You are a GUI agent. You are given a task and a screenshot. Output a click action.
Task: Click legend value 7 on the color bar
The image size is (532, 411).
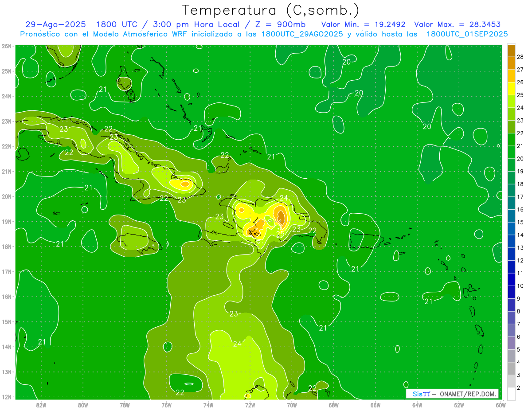[x=519, y=324]
